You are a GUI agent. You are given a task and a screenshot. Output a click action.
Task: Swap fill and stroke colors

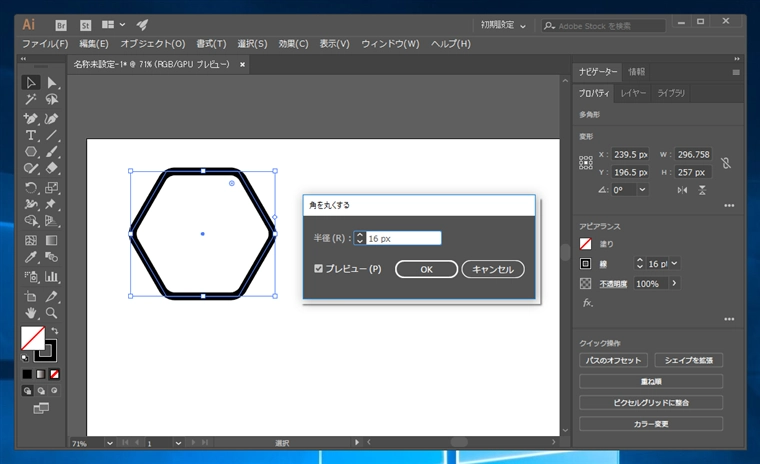55,331
